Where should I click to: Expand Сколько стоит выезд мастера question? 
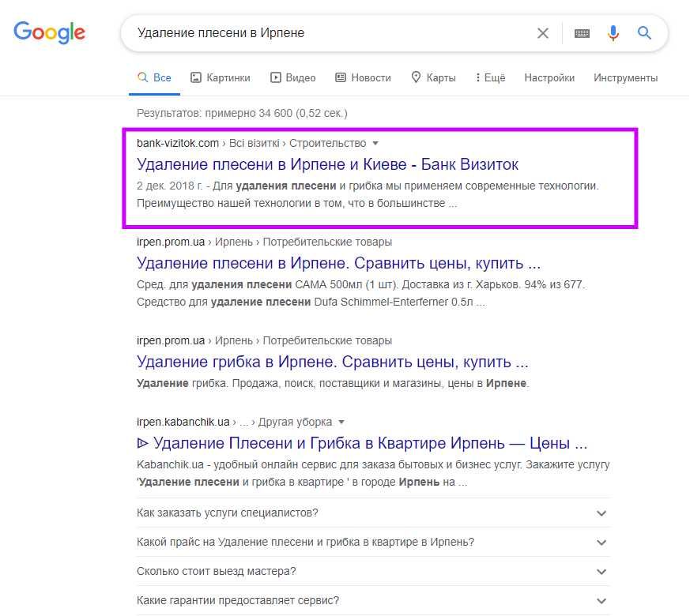point(601,572)
